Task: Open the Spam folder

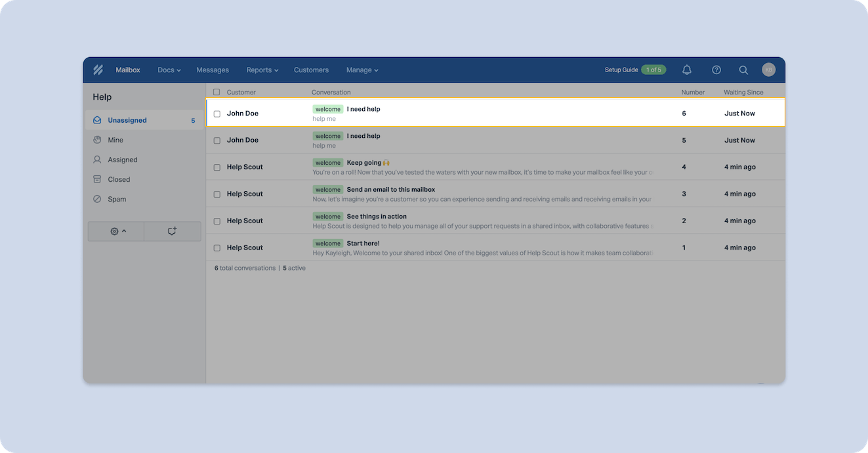Action: 145,199
